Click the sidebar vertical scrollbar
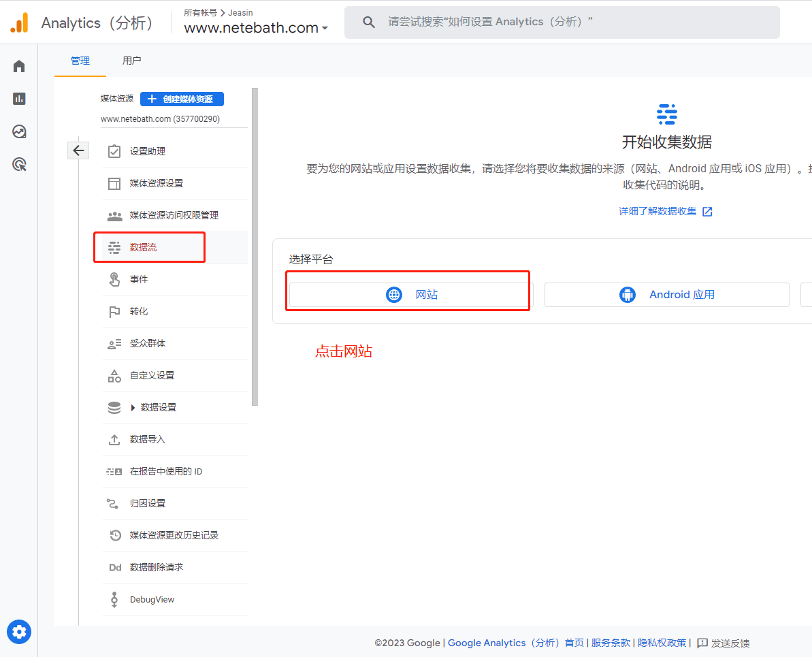Viewport: 812px width, 657px height. [x=255, y=246]
